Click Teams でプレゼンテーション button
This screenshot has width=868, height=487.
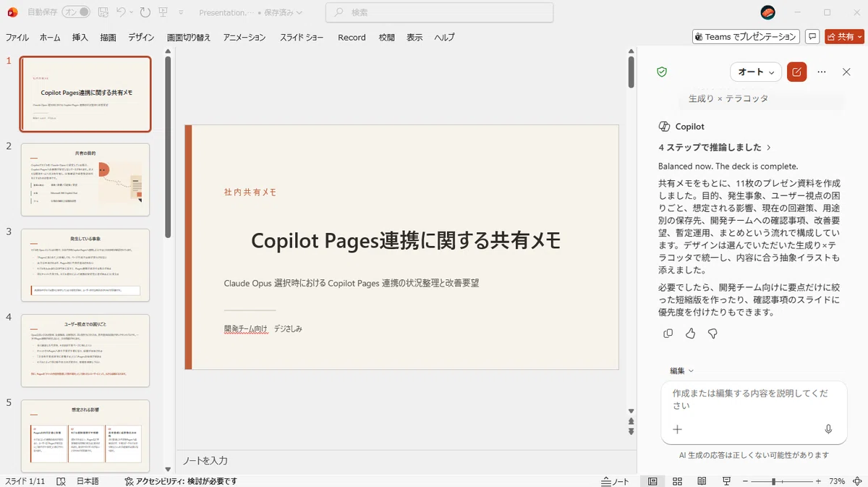pyautogui.click(x=746, y=37)
